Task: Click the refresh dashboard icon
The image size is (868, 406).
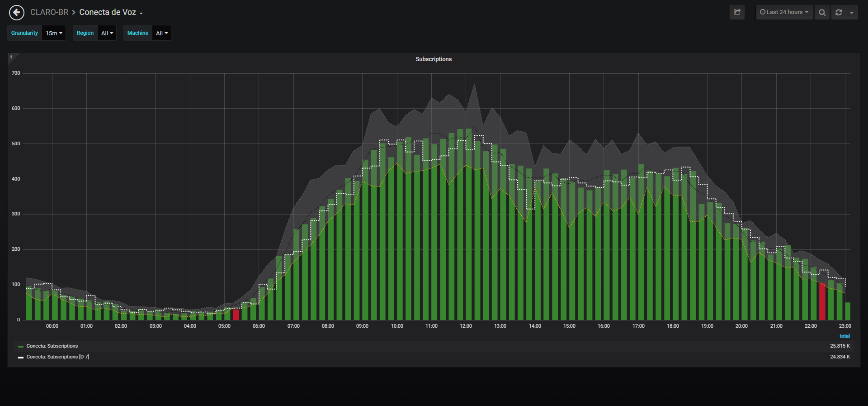Action: pos(839,12)
